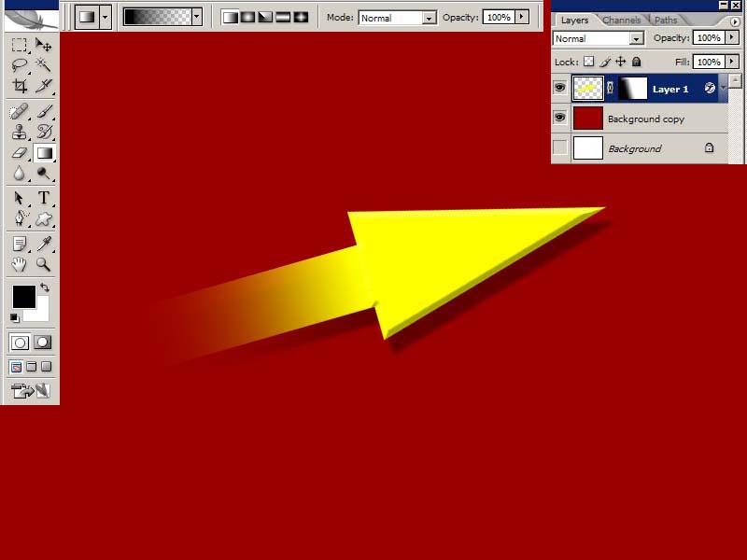Screen dimensions: 747x560
Task: Reset default foreground and background colors
Action: click(x=14, y=317)
